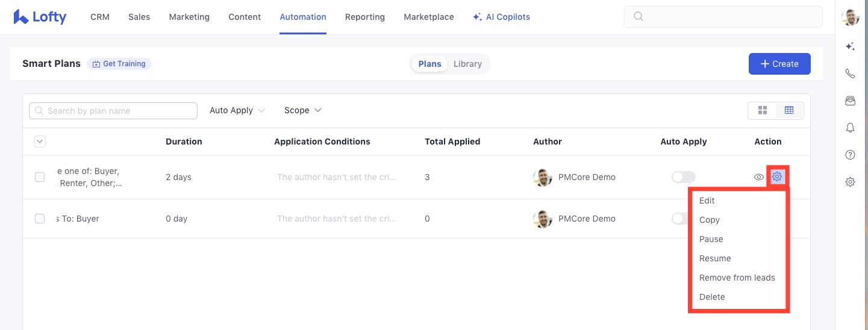Preview the first plan with eye icon

click(759, 177)
